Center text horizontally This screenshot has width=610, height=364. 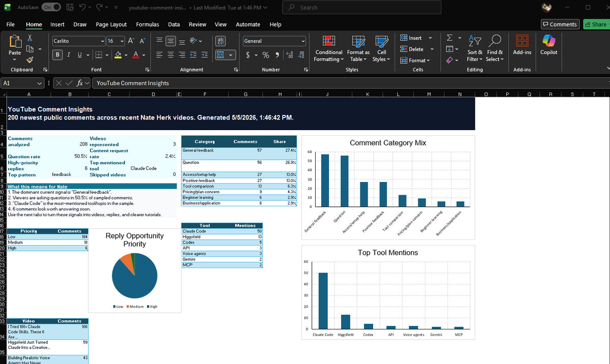[171, 55]
